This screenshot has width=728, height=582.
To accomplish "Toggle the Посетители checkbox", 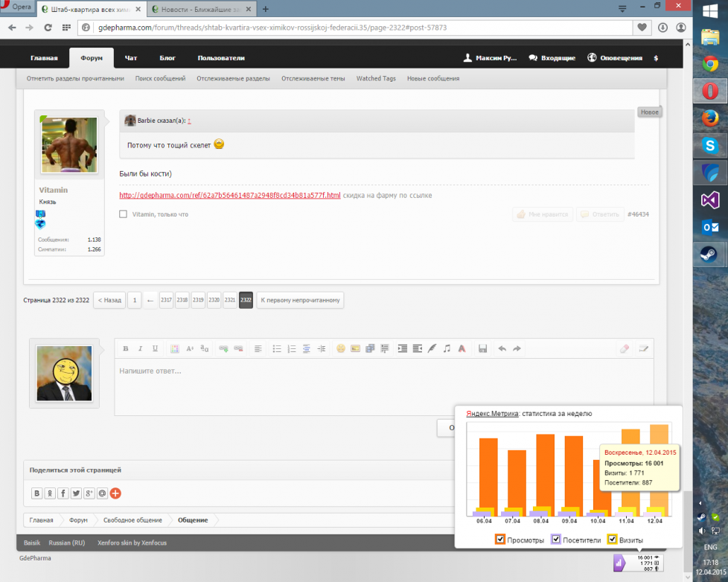I will coord(555,540).
